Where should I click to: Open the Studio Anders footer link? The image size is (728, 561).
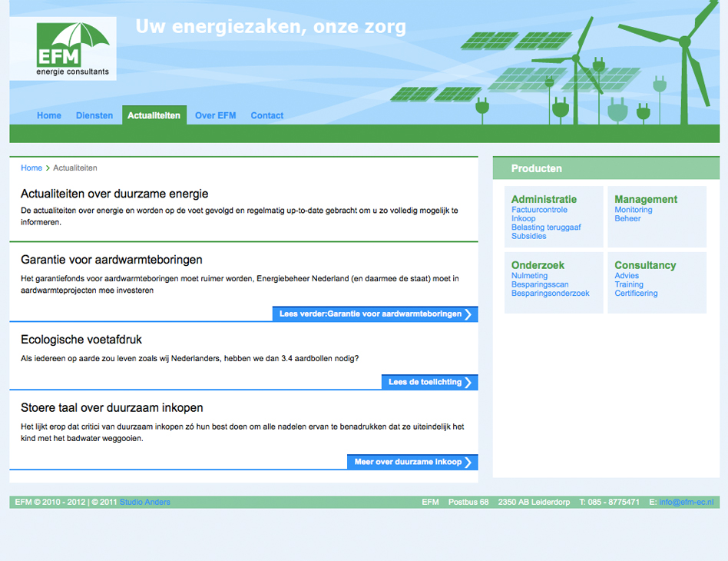coord(145,502)
